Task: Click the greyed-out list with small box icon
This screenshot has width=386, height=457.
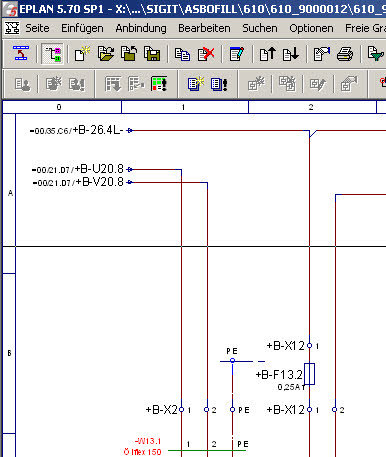Action: 136,84
